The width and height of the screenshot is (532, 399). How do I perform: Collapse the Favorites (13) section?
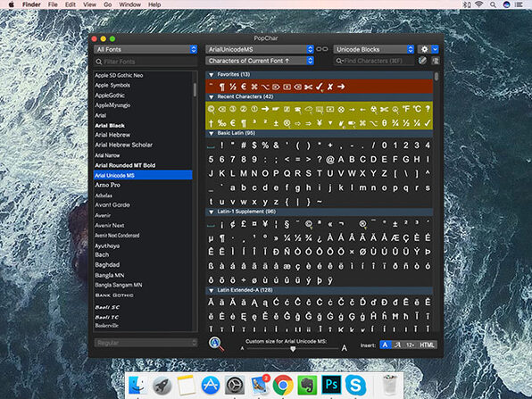211,75
